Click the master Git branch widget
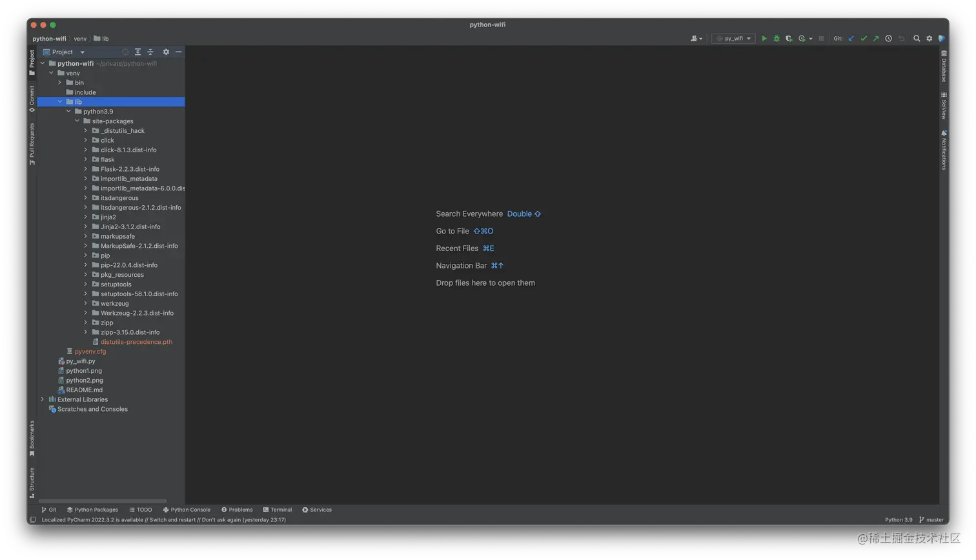976x560 pixels. [x=931, y=520]
